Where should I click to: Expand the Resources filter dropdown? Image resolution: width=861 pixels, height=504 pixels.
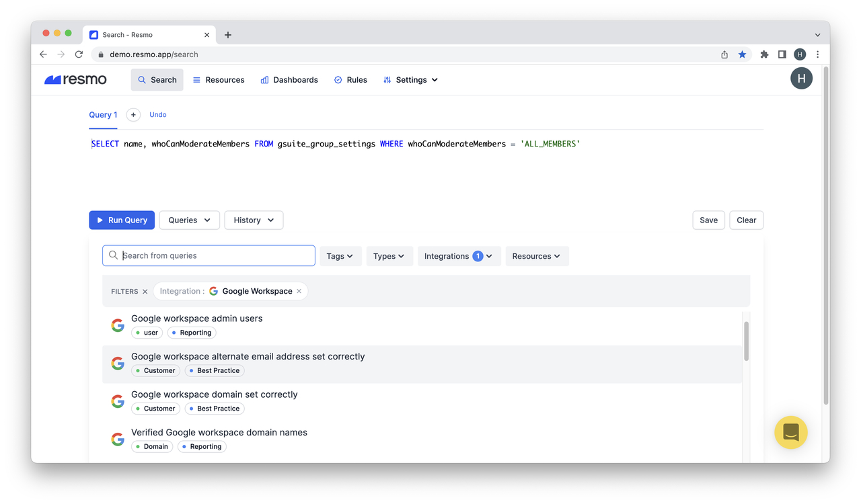tap(537, 256)
